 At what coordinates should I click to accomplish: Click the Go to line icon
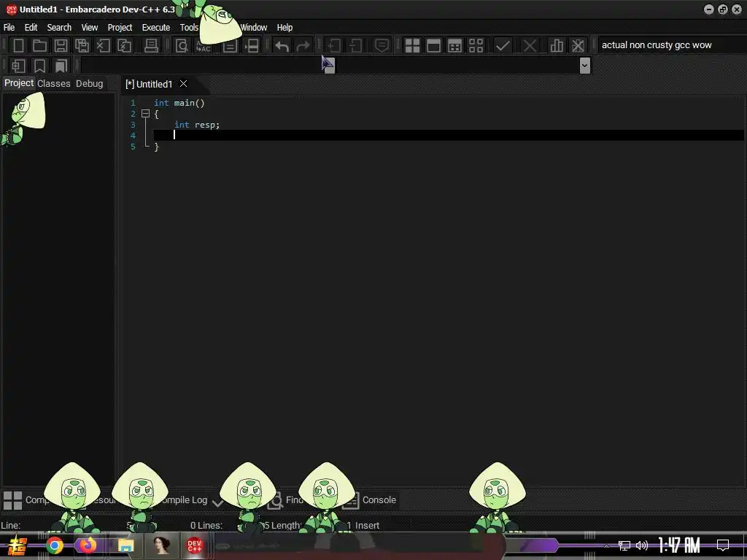pyautogui.click(x=252, y=46)
